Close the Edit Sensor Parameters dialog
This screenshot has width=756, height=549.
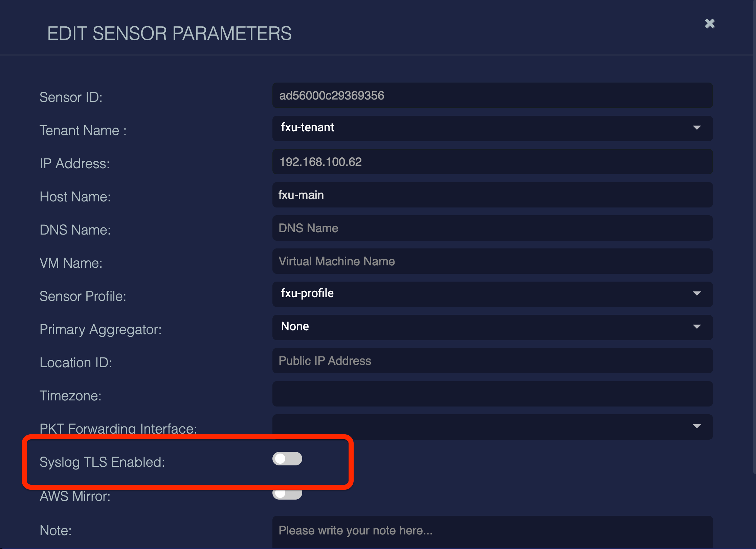click(x=710, y=24)
